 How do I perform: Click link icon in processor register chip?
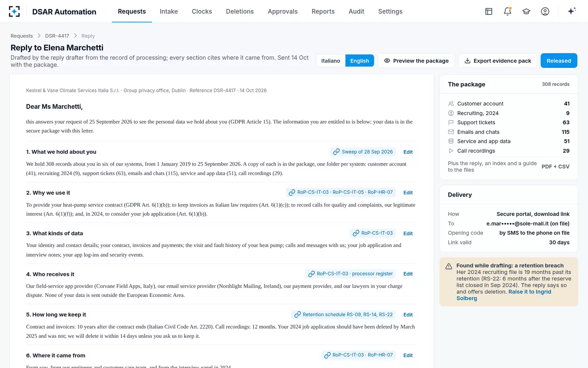tap(312, 274)
